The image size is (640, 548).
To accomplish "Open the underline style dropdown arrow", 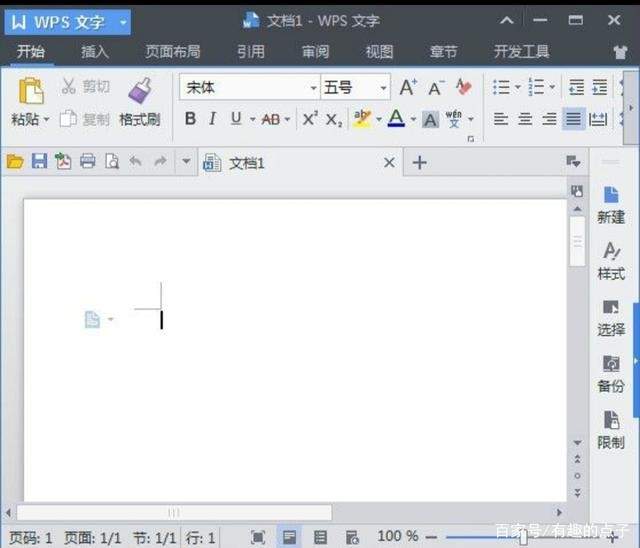I will pyautogui.click(x=253, y=120).
